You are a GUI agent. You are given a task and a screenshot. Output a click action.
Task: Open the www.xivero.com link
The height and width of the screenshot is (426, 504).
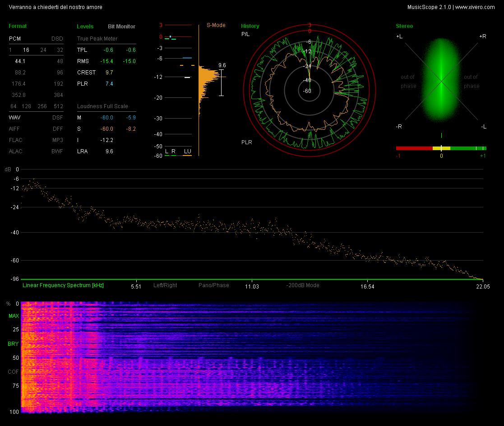coord(475,7)
